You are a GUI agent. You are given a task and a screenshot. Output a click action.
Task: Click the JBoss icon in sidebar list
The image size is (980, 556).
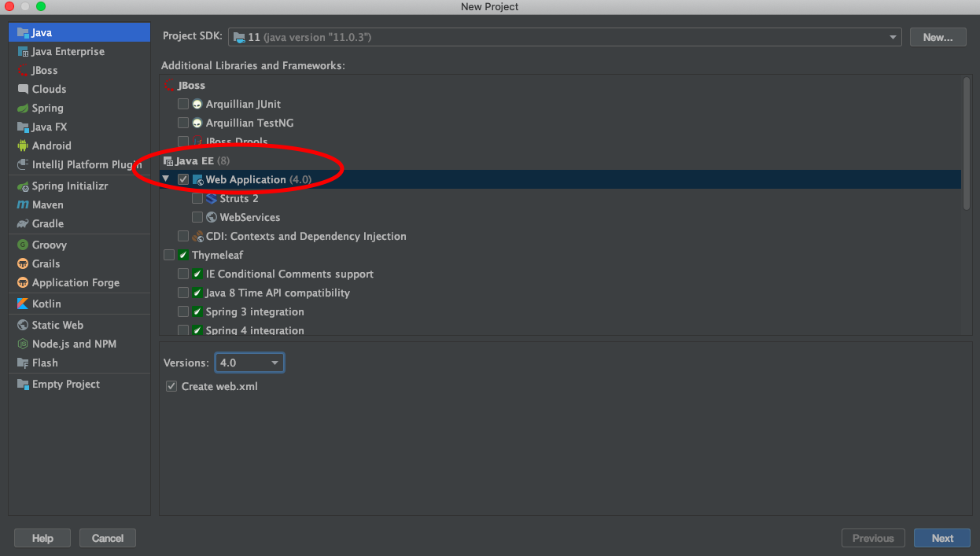point(23,71)
